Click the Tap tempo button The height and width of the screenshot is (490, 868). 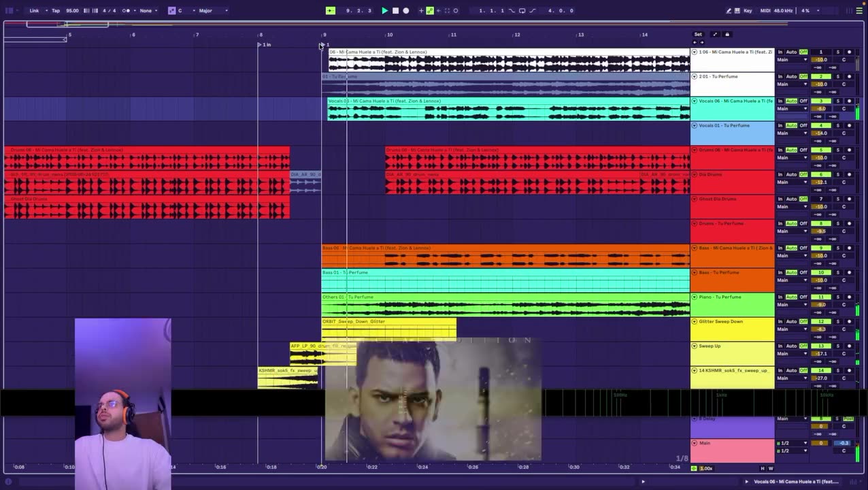point(56,10)
